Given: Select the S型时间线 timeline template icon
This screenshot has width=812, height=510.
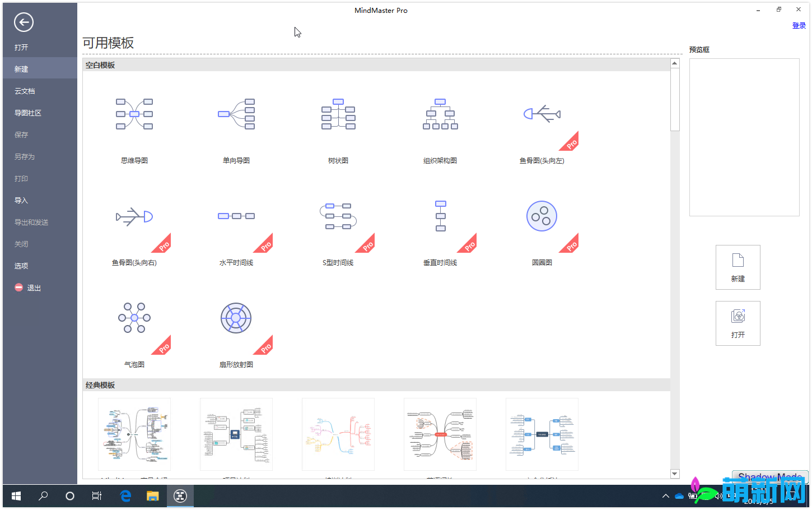Looking at the screenshot, I should tap(338, 216).
